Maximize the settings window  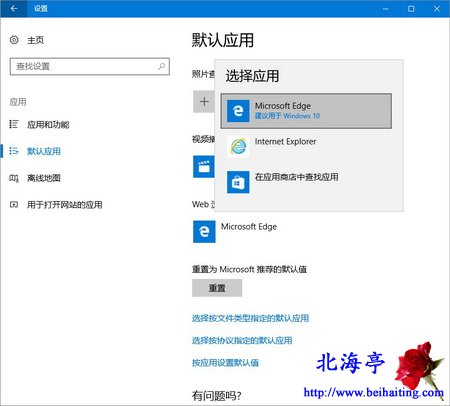(x=411, y=9)
